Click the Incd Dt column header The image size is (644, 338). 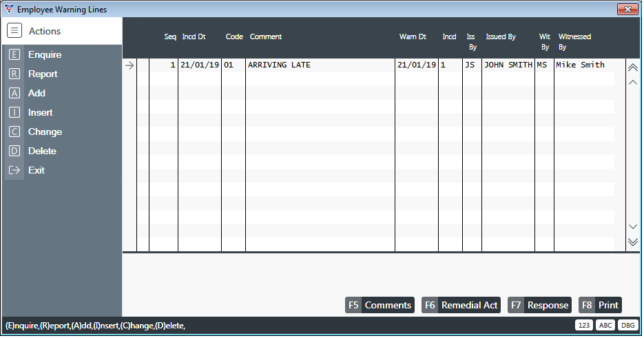194,36
